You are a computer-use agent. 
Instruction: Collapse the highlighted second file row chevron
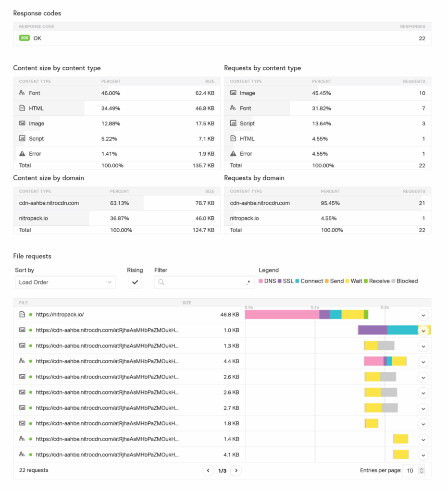[423, 331]
